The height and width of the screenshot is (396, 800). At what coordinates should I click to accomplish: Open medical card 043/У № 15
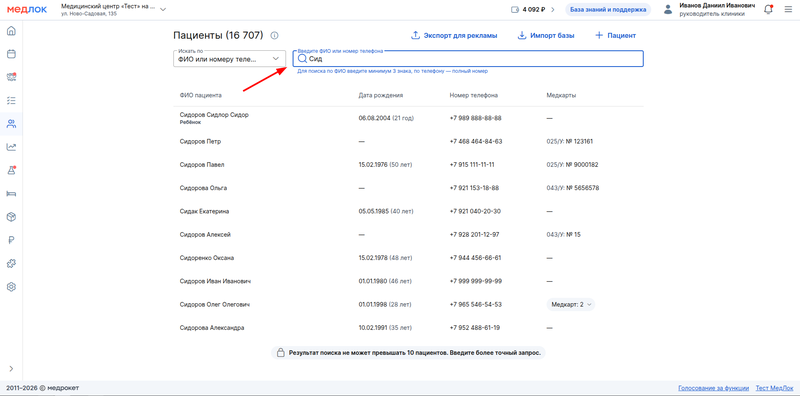563,235
